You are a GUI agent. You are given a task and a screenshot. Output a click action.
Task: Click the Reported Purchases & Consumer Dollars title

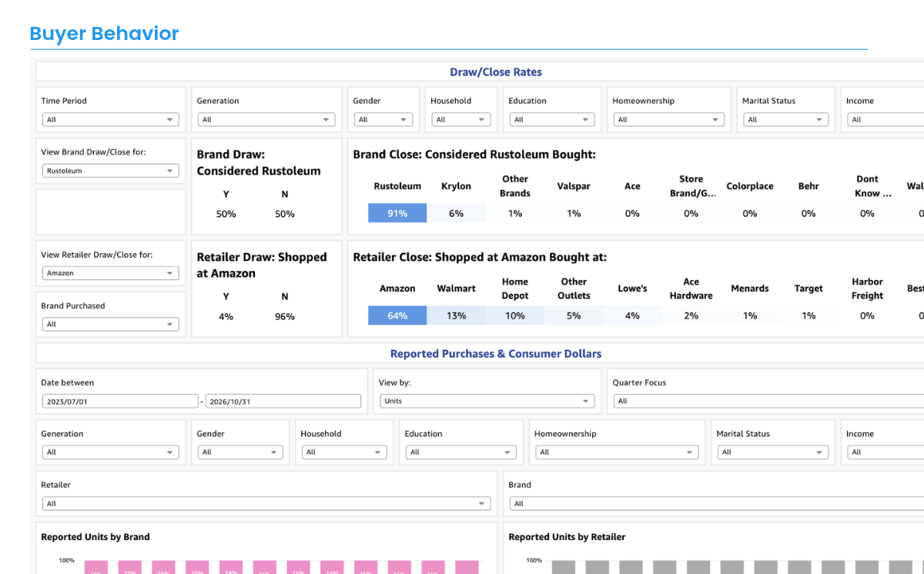point(496,354)
